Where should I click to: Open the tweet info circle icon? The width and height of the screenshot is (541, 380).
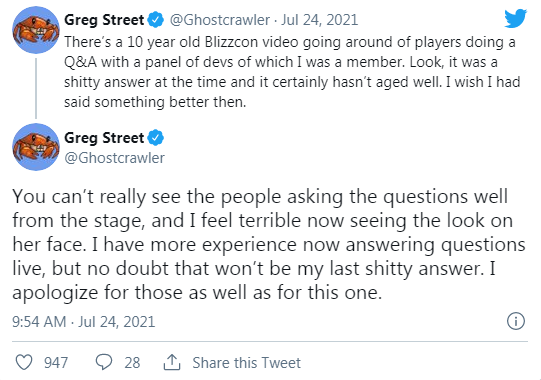pyautogui.click(x=516, y=321)
